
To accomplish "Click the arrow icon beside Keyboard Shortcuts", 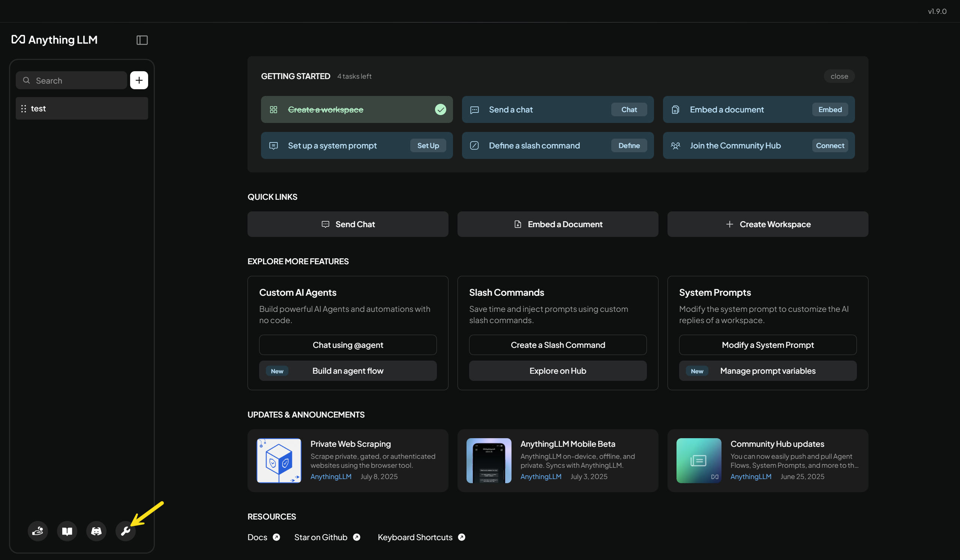I will click(x=462, y=537).
